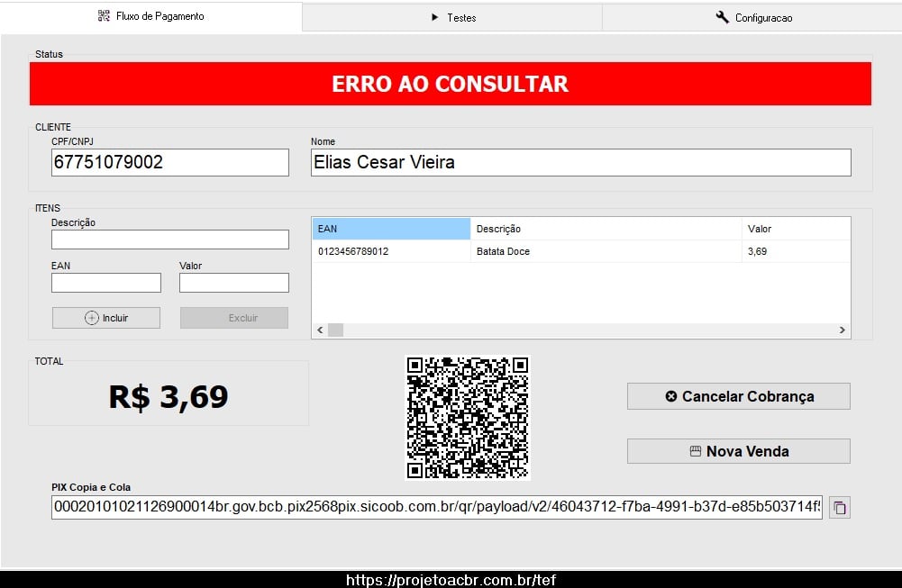
Task: Sort by the EAN column header
Action: pyautogui.click(x=391, y=229)
